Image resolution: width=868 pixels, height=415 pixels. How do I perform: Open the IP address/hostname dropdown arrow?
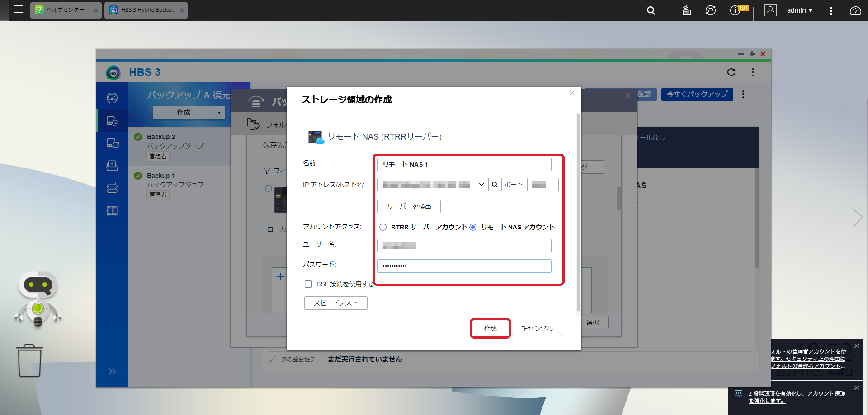pos(481,185)
